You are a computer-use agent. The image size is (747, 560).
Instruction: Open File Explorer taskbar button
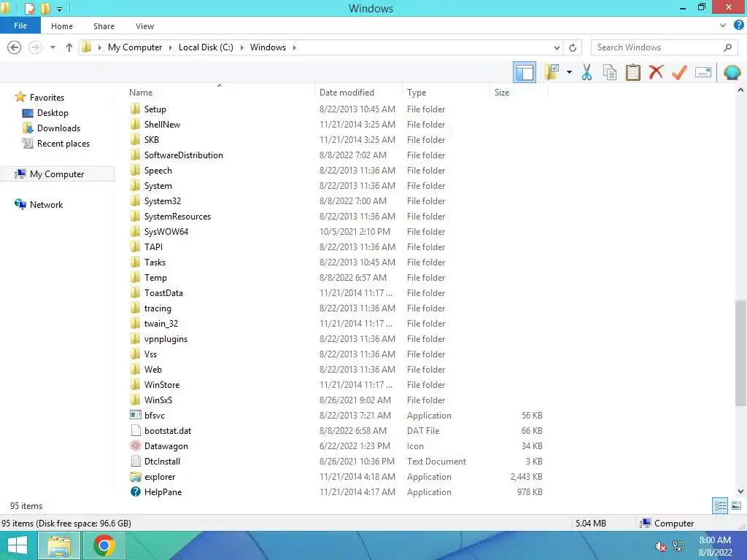pos(58,545)
